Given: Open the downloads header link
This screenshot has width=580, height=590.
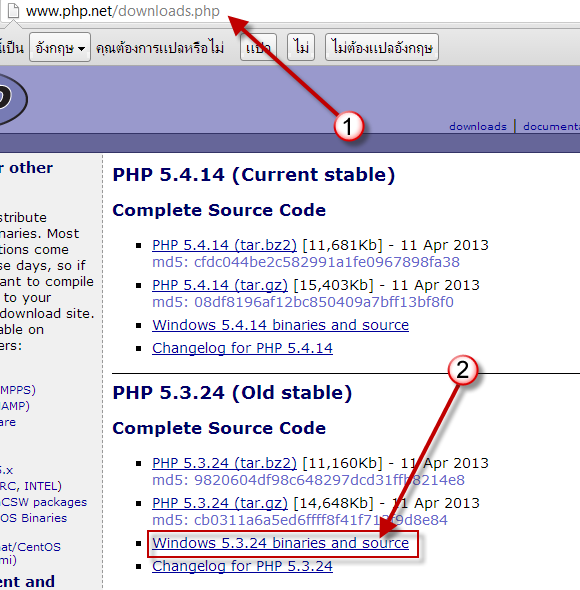Looking at the screenshot, I should (x=478, y=126).
